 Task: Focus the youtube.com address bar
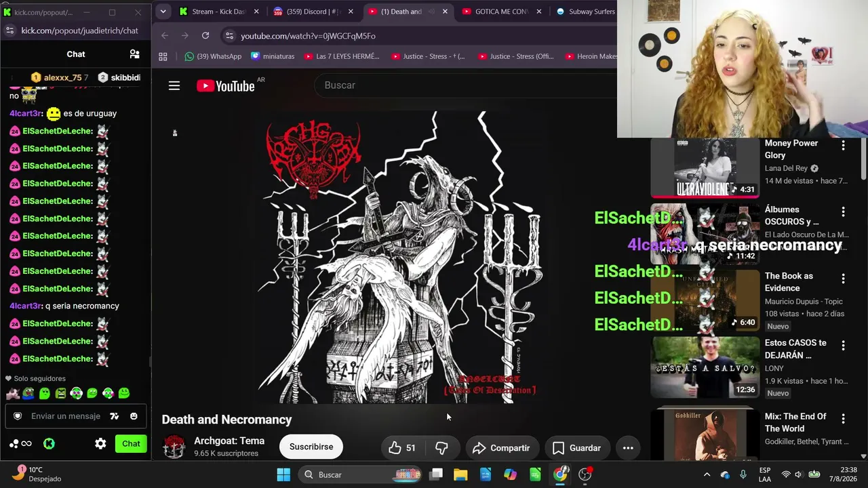point(420,36)
